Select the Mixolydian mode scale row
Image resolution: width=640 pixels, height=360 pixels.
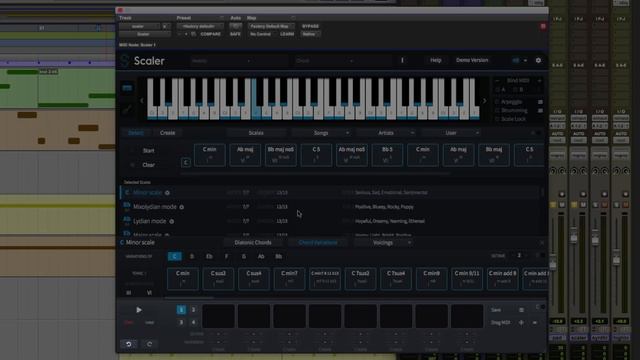tap(331, 207)
